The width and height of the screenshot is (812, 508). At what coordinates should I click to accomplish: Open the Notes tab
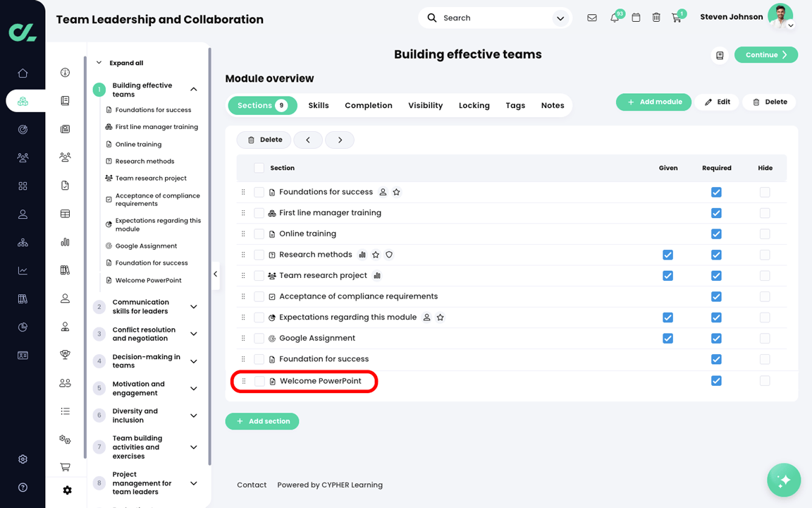[553, 105]
